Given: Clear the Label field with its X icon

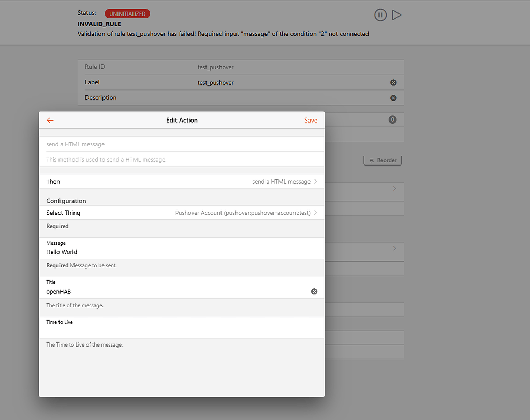Looking at the screenshot, I should pos(393,82).
